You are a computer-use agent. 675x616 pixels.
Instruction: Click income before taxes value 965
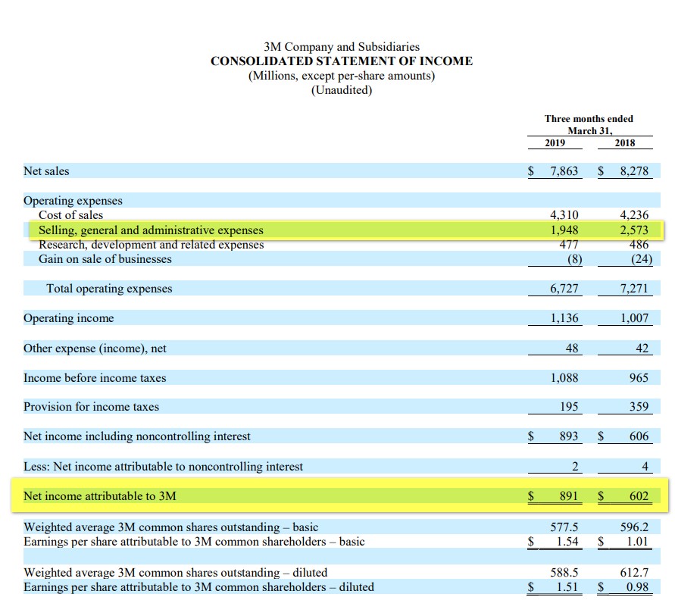coord(639,377)
